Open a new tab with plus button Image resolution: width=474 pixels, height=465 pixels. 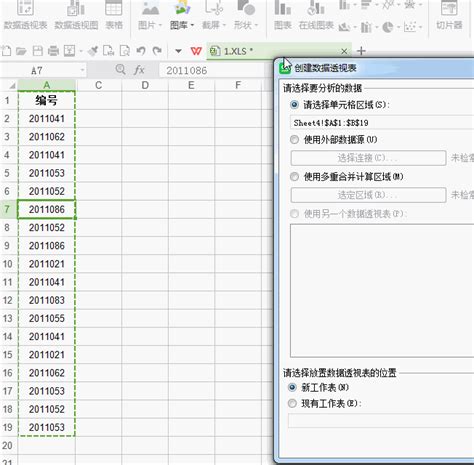tap(361, 51)
